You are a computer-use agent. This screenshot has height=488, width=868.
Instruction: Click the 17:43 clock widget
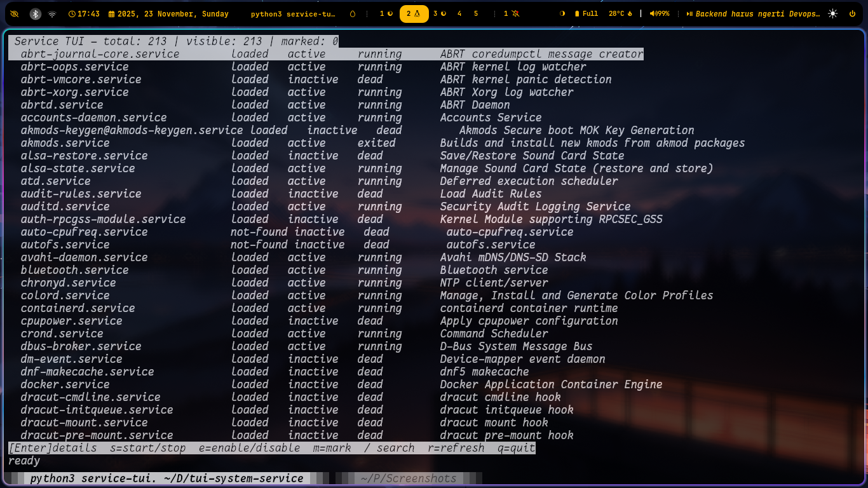84,13
